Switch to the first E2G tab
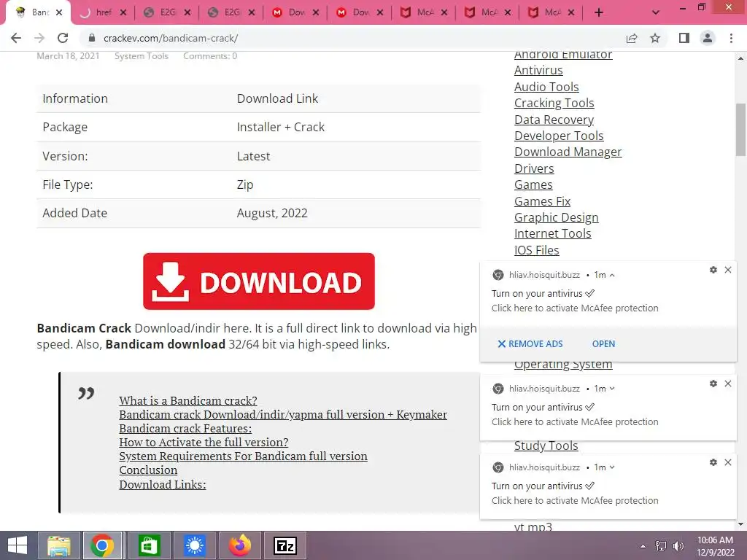This screenshot has height=560, width=747. click(167, 13)
